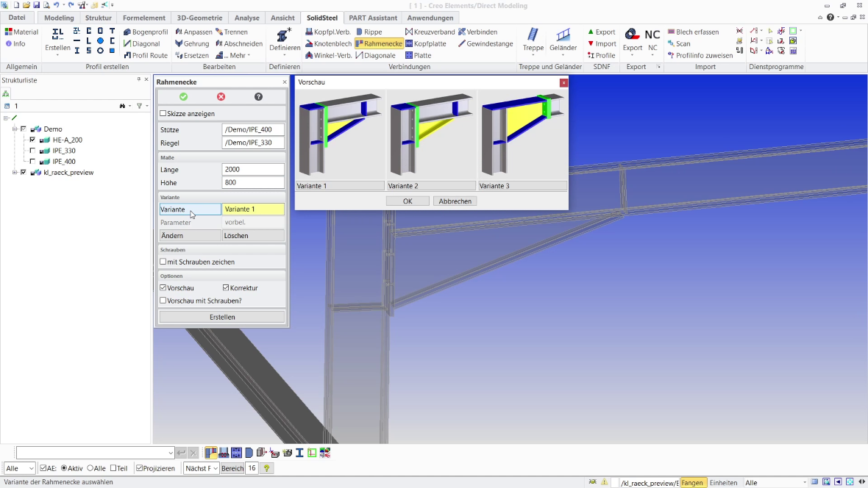Screen dimensions: 868x488
Task: Select the Alle radio button
Action: click(x=90, y=468)
